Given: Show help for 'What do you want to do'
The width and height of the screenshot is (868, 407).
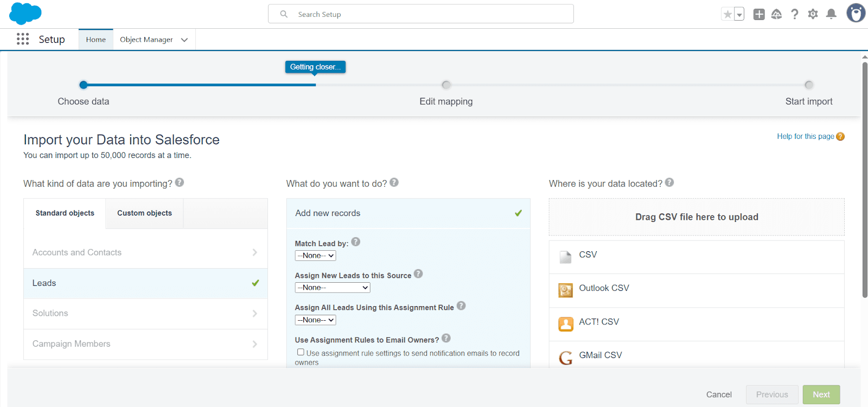Looking at the screenshot, I should tap(394, 182).
